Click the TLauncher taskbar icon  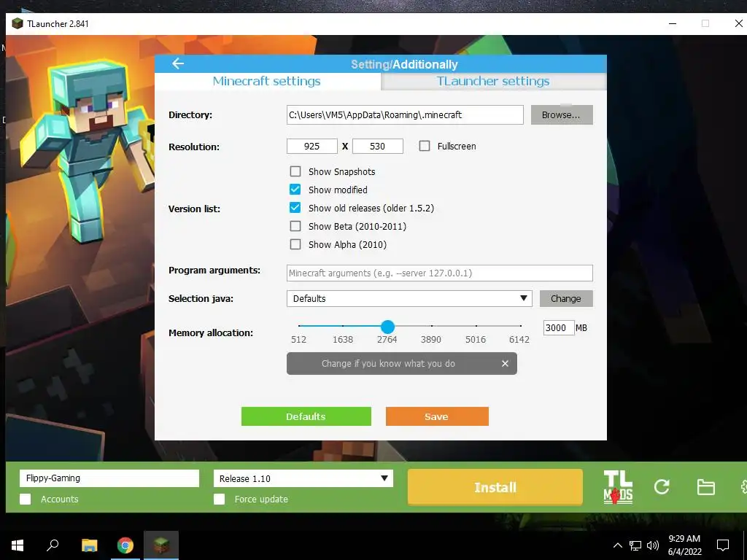(x=161, y=545)
